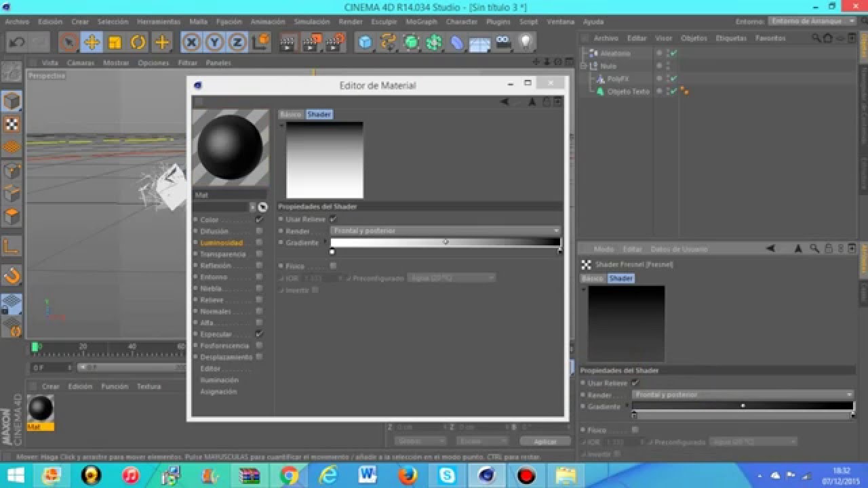This screenshot has width=868, height=488.
Task: Open the Textura menu in material manager
Action: 149,386
